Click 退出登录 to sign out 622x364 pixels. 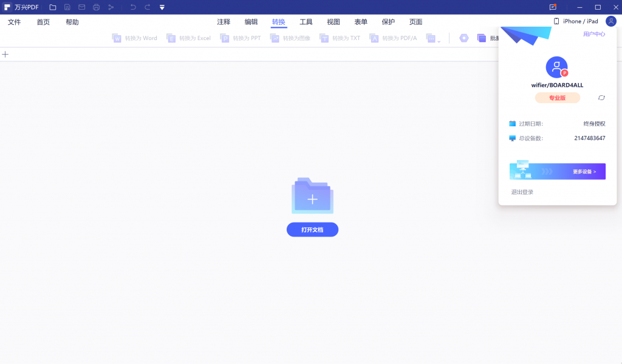[522, 192]
